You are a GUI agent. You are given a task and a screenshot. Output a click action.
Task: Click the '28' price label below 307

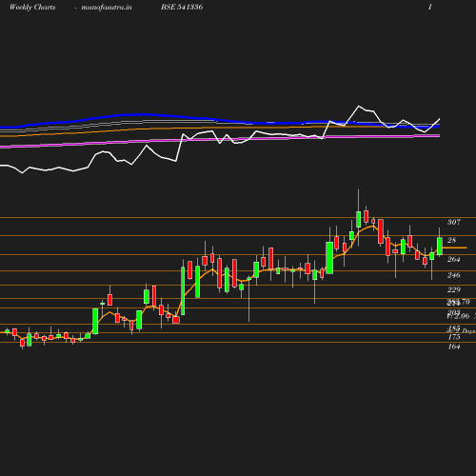(x=451, y=240)
